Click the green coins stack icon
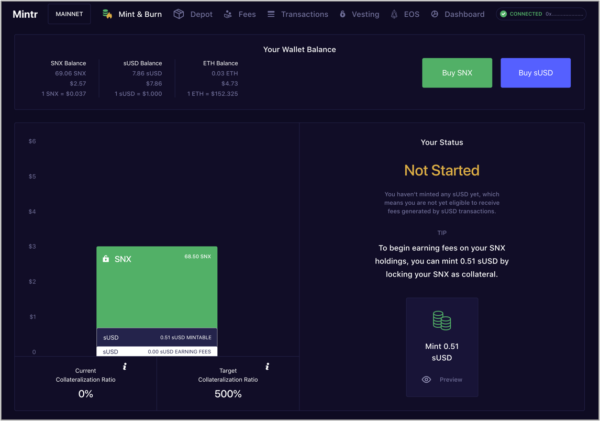Viewport: 600px width, 421px height. [442, 320]
